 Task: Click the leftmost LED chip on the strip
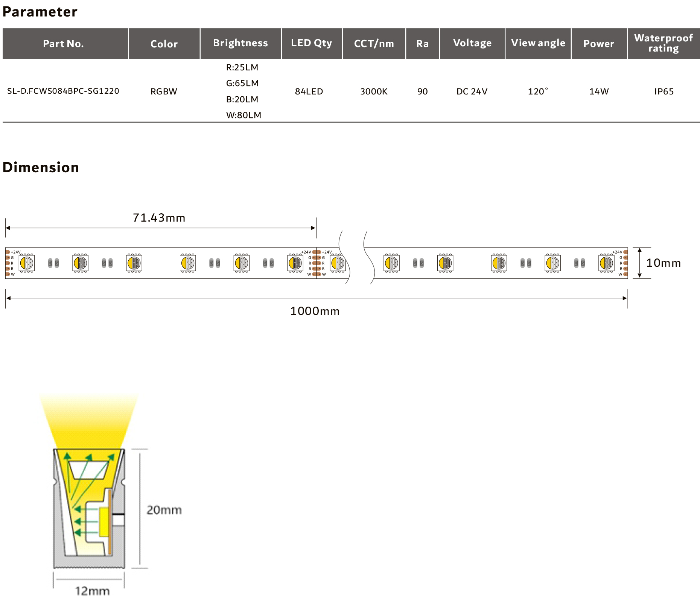click(x=27, y=263)
